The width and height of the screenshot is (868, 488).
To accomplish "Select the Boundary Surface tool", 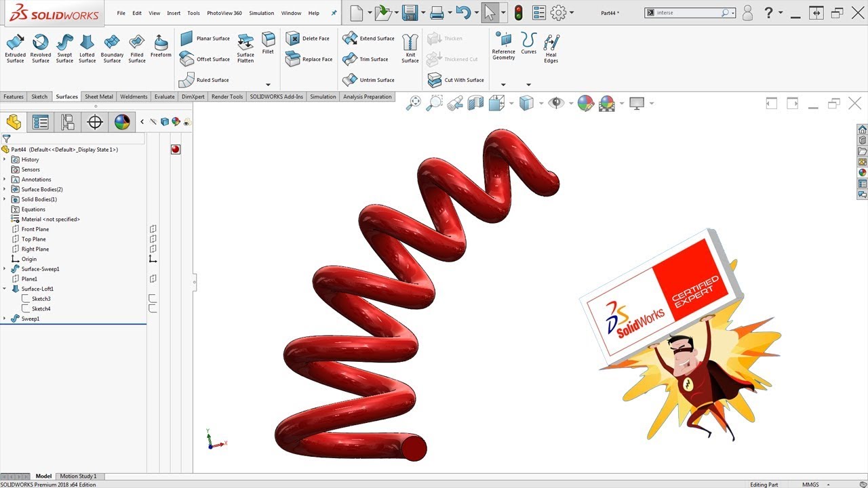I will (x=112, y=48).
